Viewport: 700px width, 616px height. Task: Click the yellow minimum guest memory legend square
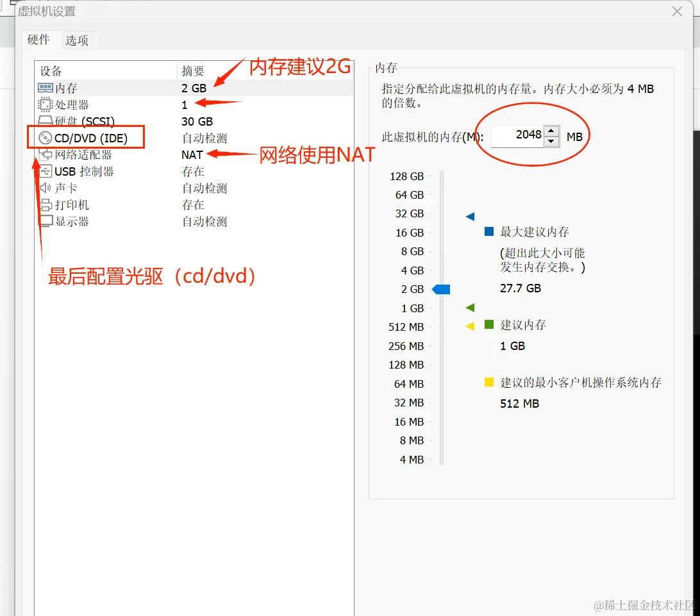489,382
